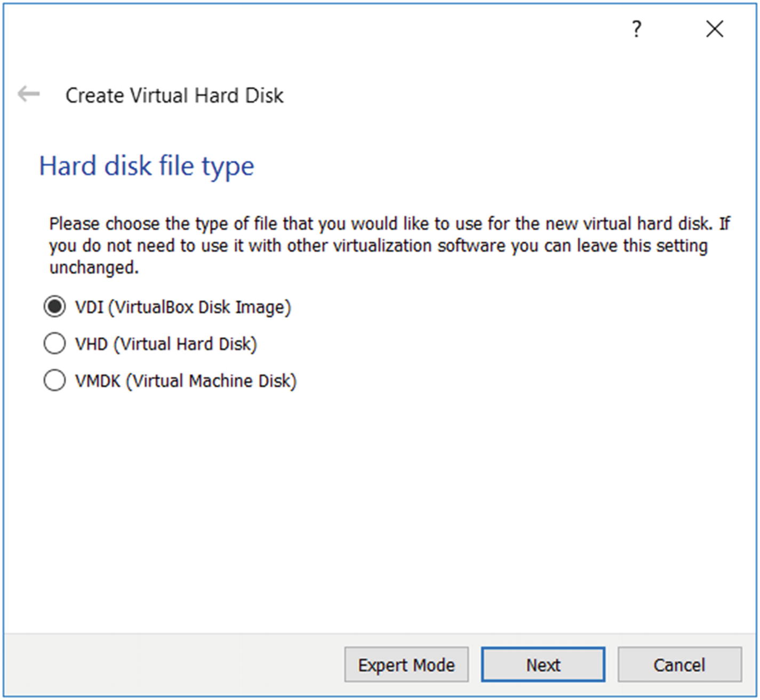This screenshot has width=760, height=700.
Task: Click the "VHD (Virtual Hard Disk)" label
Action: (x=166, y=344)
